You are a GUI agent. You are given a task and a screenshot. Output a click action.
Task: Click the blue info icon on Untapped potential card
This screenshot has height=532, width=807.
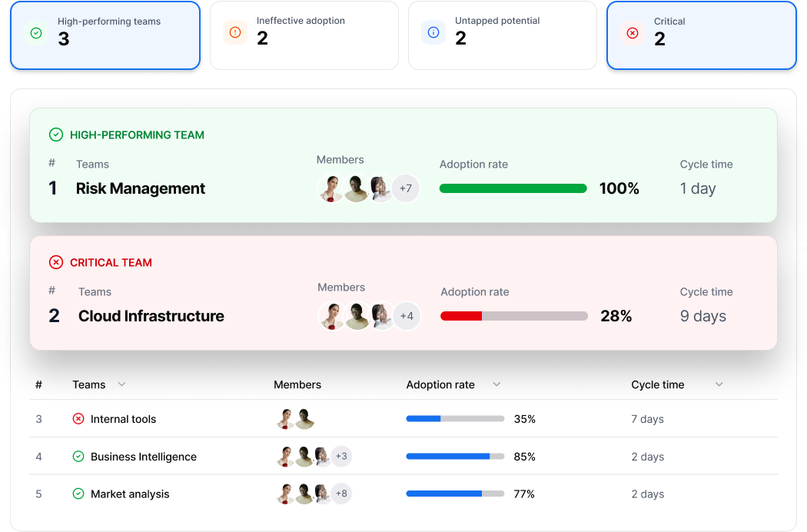coord(433,32)
